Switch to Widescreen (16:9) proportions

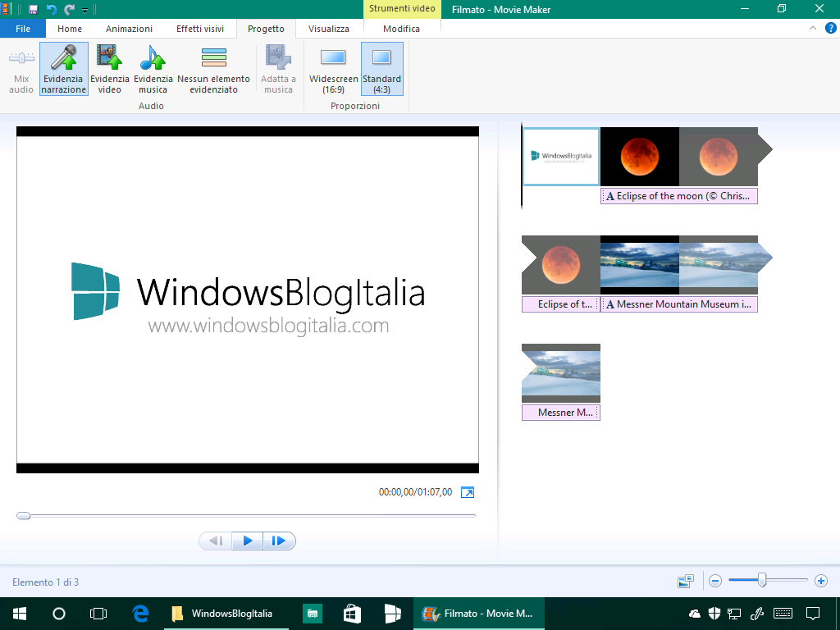[333, 69]
